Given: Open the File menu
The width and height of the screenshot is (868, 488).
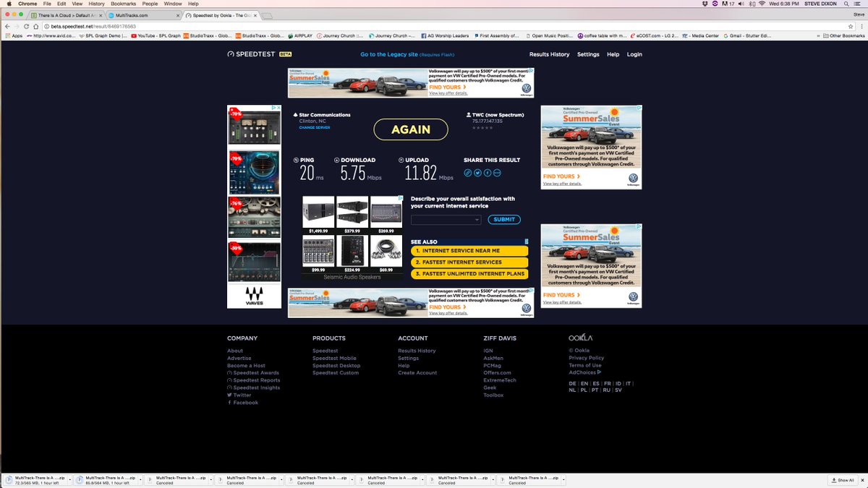Looking at the screenshot, I should click(47, 4).
